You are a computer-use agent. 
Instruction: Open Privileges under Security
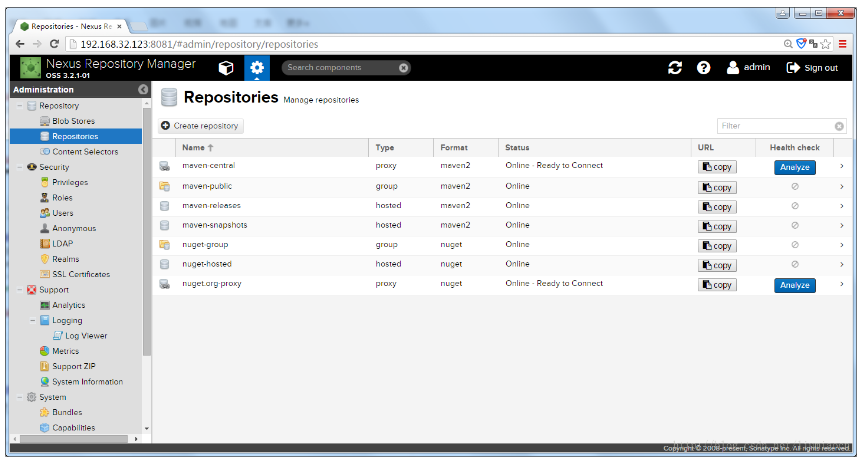point(70,182)
